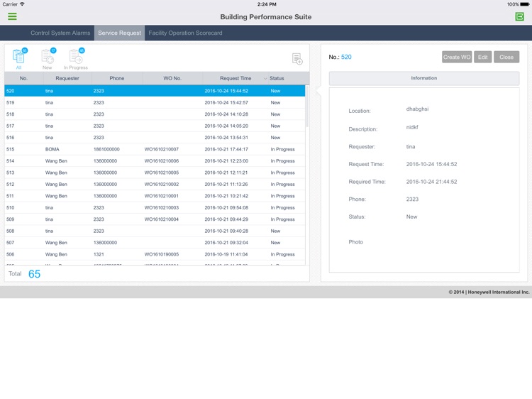Image resolution: width=532 pixels, height=399 pixels.
Task: Open the hamburger menu
Action: tap(12, 16)
